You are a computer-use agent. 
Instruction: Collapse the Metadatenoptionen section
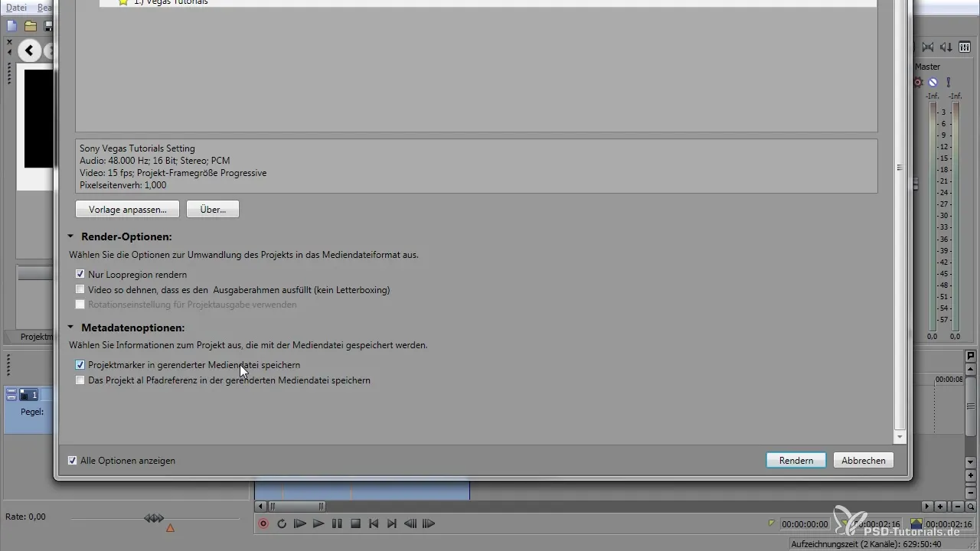click(70, 328)
